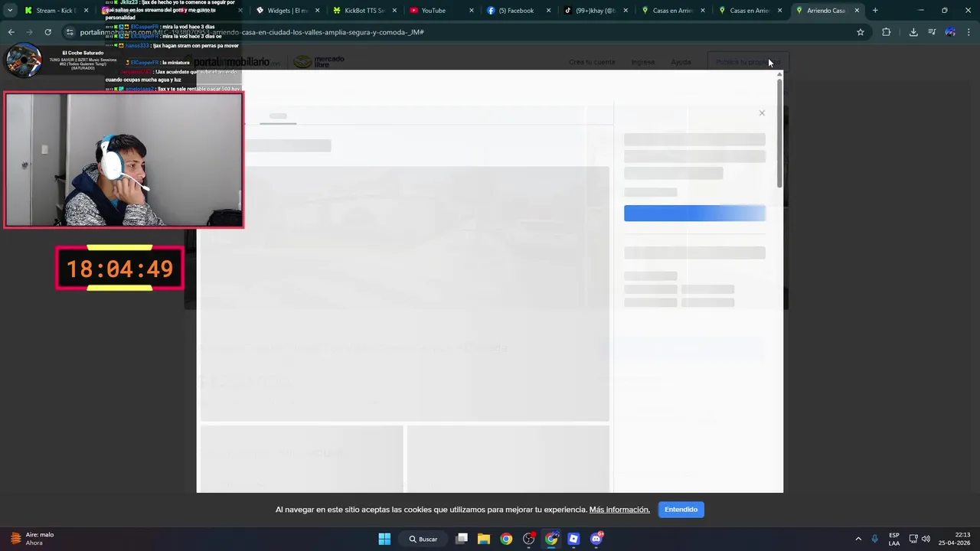The width and height of the screenshot is (980, 551).
Task: Close the Arriendo Casa tab
Action: 857,11
